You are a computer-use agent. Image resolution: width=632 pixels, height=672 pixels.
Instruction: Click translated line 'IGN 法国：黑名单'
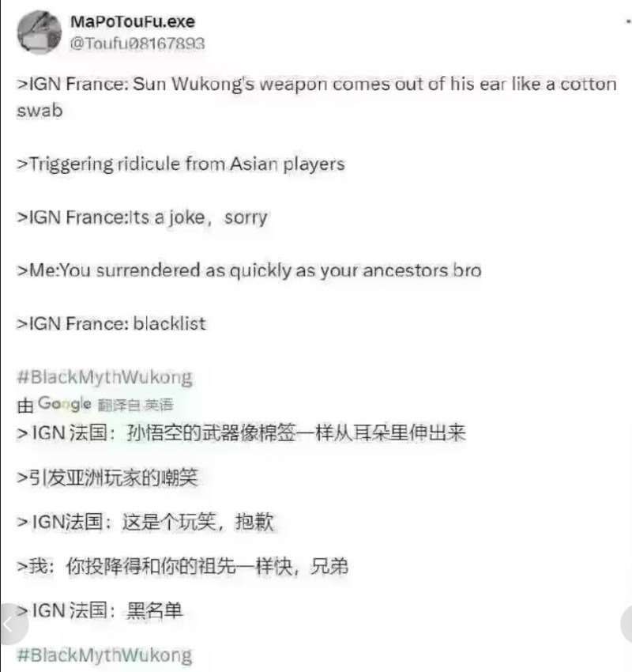click(x=100, y=610)
